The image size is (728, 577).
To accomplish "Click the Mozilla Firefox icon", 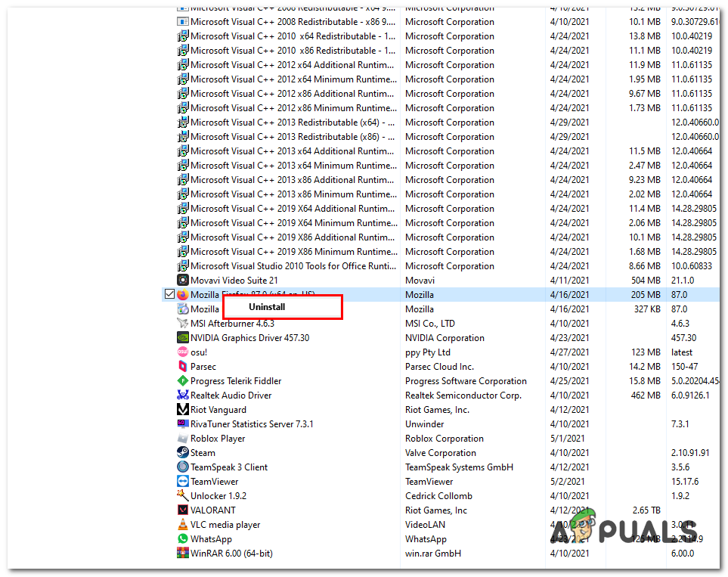I will pyautogui.click(x=183, y=294).
